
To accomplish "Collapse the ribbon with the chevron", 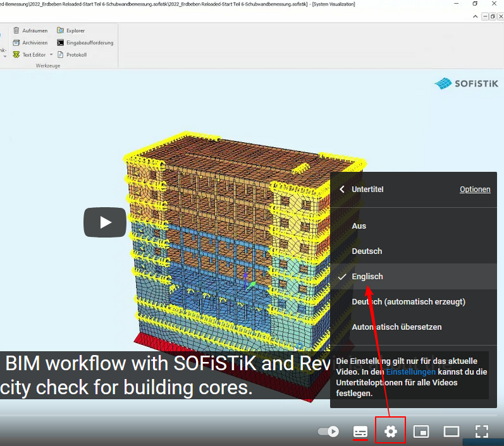I will [x=475, y=16].
